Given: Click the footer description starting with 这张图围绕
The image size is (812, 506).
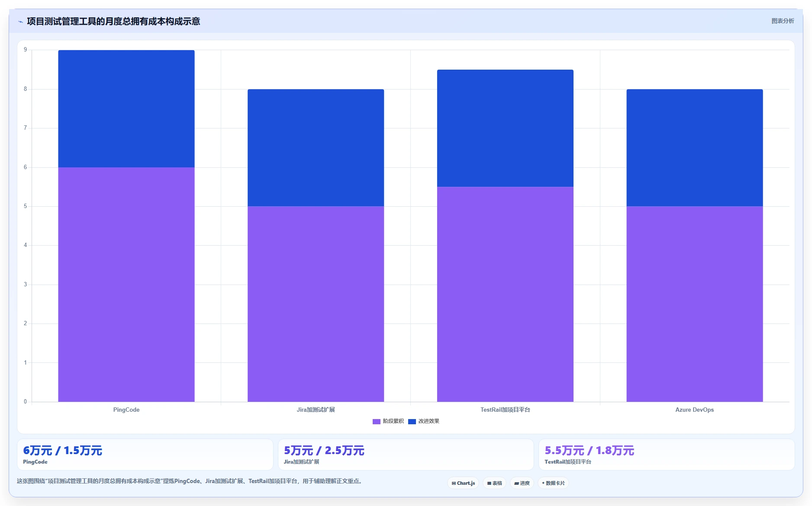Looking at the screenshot, I should (x=190, y=481).
